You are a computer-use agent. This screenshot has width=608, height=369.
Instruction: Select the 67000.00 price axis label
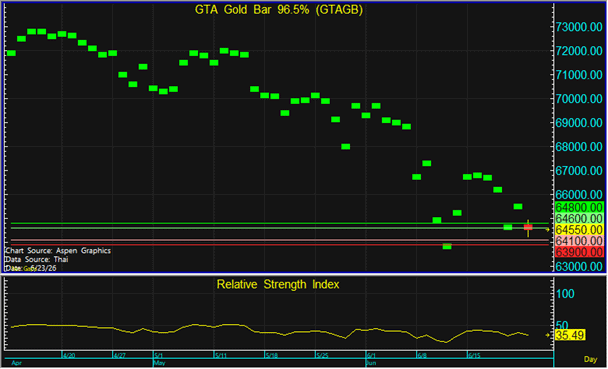pyautogui.click(x=579, y=171)
